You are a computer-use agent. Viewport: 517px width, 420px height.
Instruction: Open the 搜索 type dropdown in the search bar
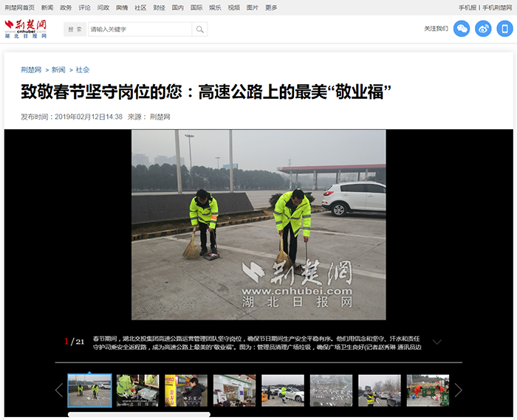coord(75,30)
